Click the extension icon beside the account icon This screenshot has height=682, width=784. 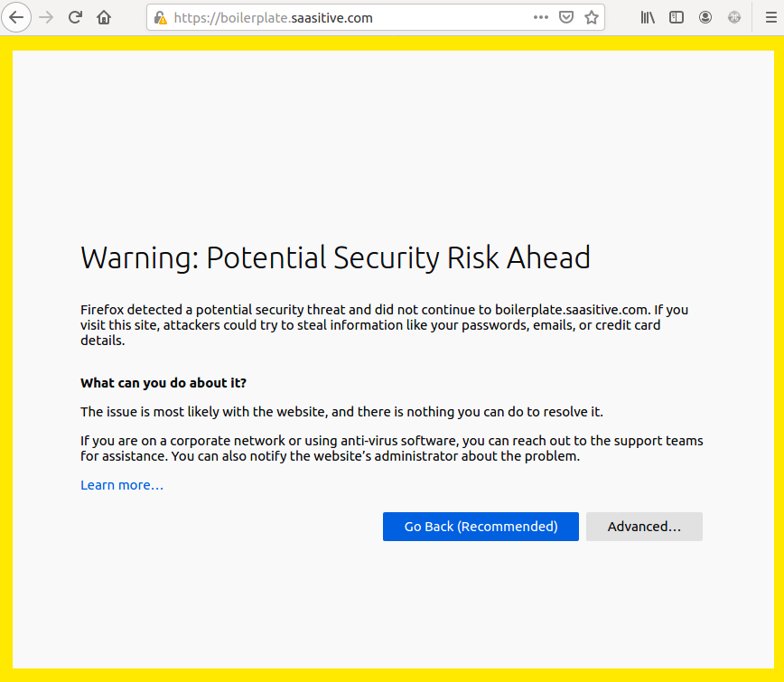(x=734, y=17)
